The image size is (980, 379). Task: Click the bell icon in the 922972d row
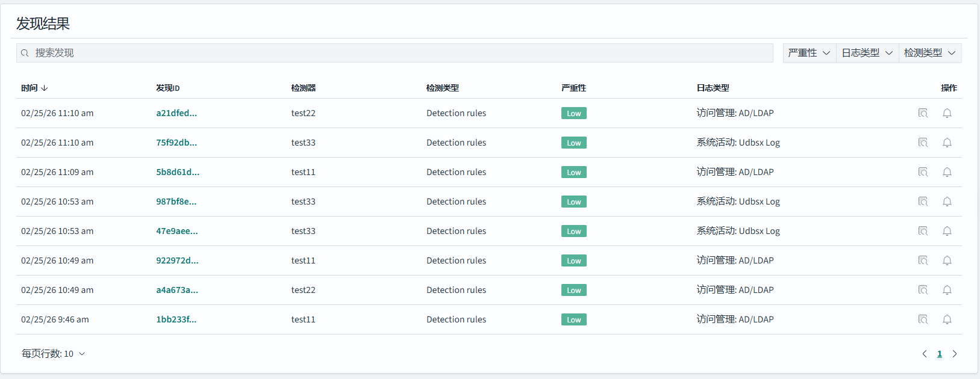point(947,260)
